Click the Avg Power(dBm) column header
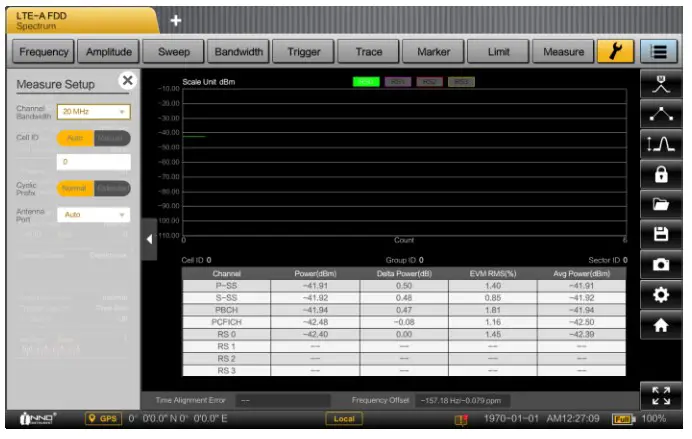 pyautogui.click(x=582, y=274)
